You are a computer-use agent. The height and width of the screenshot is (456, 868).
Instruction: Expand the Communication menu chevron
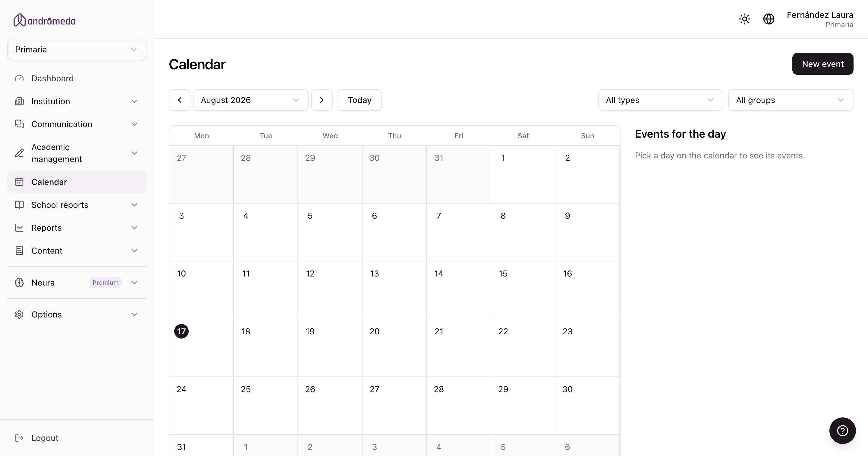134,124
